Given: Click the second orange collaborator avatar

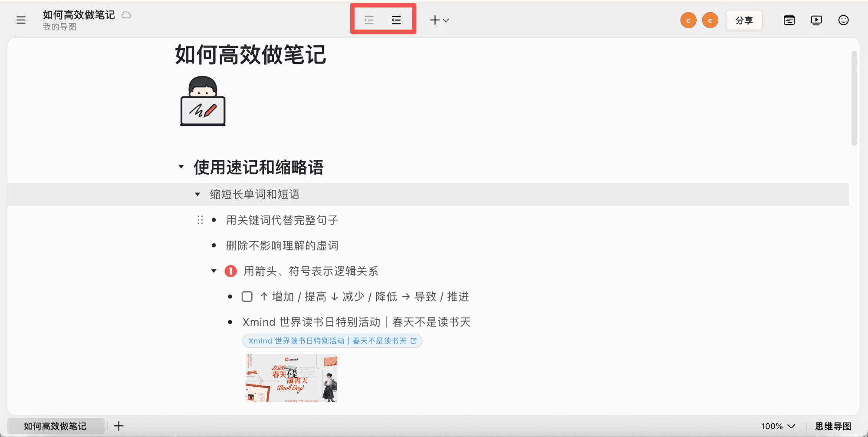Looking at the screenshot, I should pyautogui.click(x=710, y=20).
